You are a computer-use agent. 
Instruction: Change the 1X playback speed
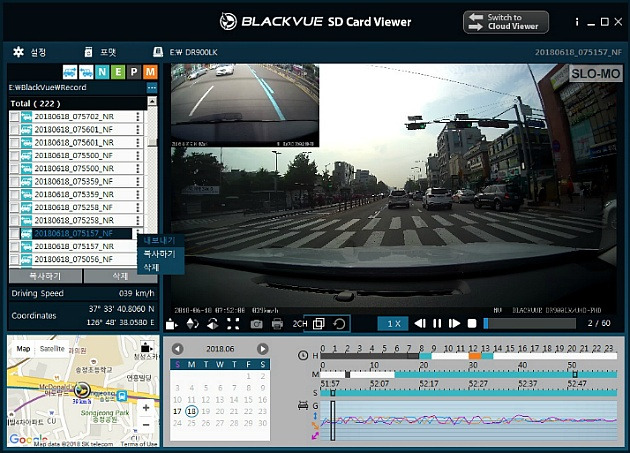click(x=393, y=324)
